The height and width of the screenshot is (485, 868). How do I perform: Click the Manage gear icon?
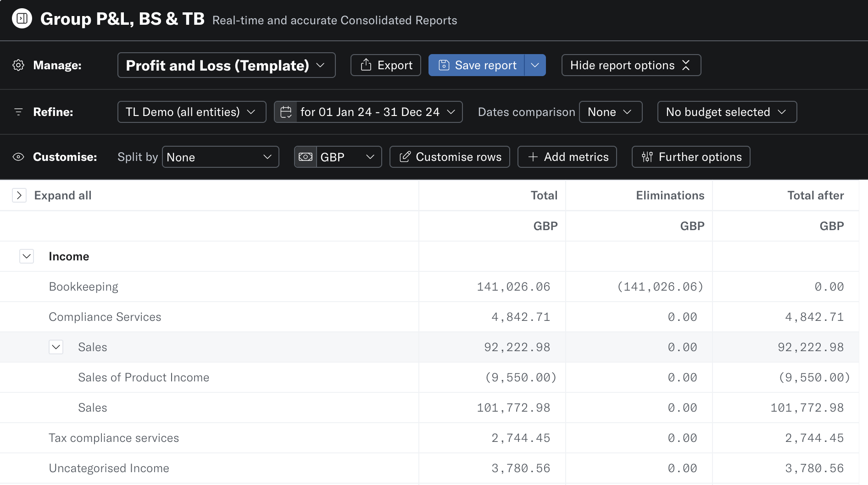point(18,65)
